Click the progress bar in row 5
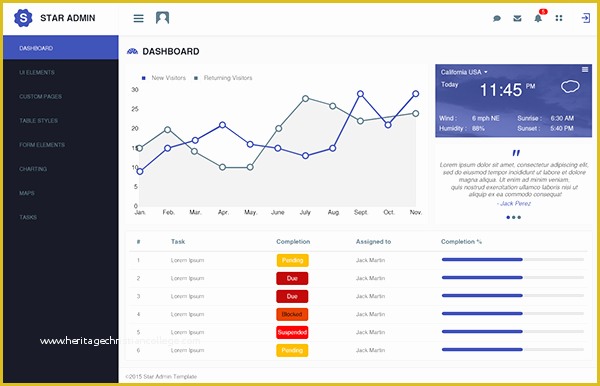600x386 pixels. 513,332
